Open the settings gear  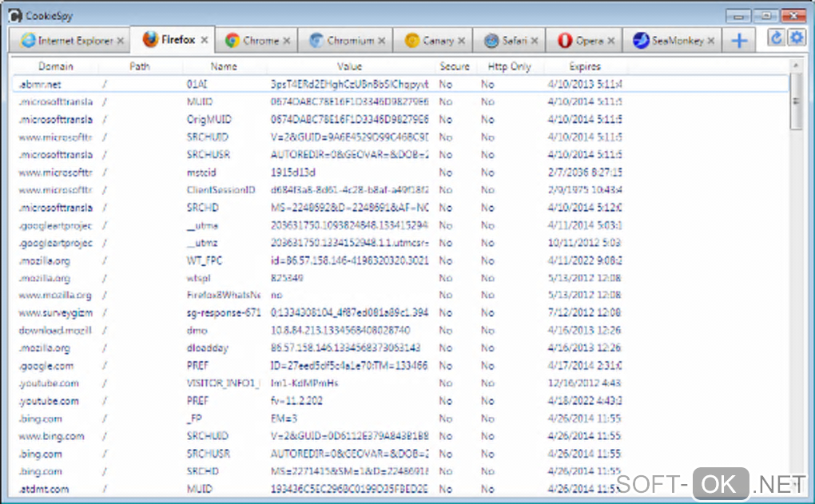click(x=797, y=38)
